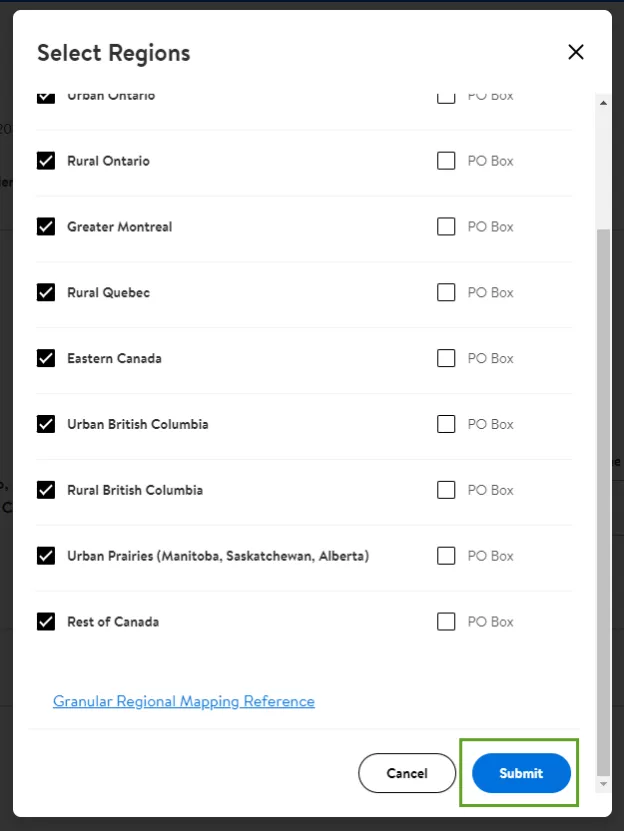Click the Cancel button

[x=407, y=773]
